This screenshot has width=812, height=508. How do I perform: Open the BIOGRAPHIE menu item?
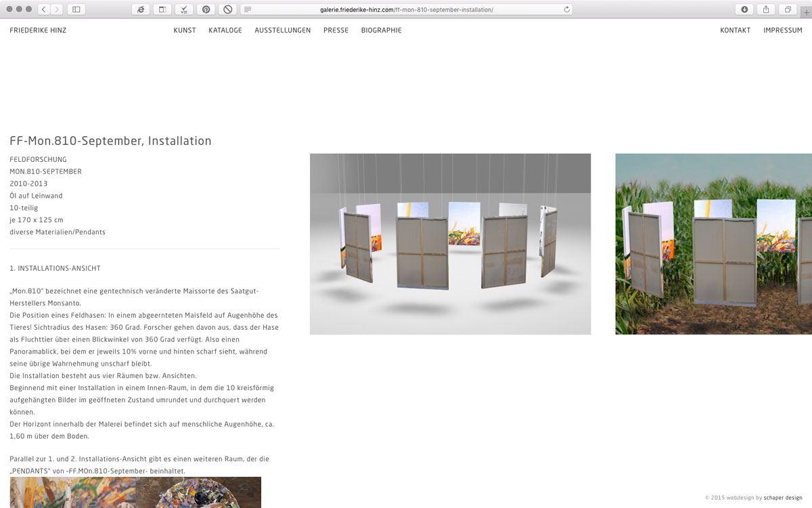point(382,30)
